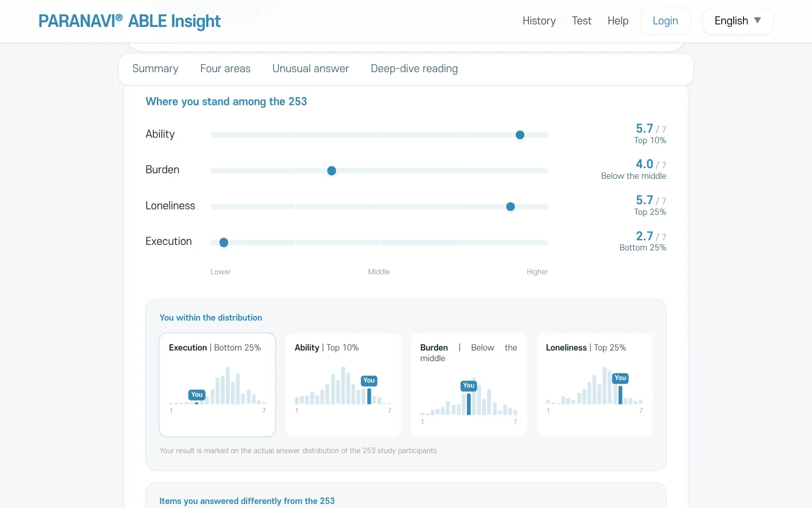Select the Ability Top 10% distribution card
This screenshot has height=508, width=812.
coord(343,385)
